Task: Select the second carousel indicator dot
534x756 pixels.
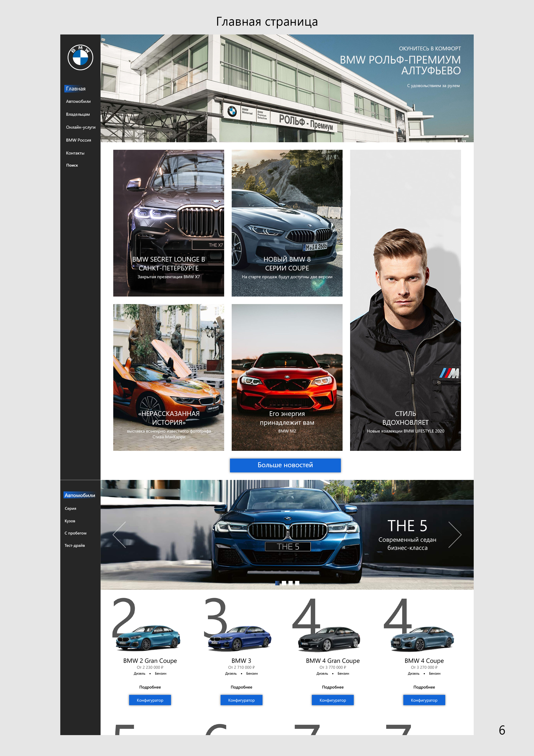Action: click(x=284, y=583)
